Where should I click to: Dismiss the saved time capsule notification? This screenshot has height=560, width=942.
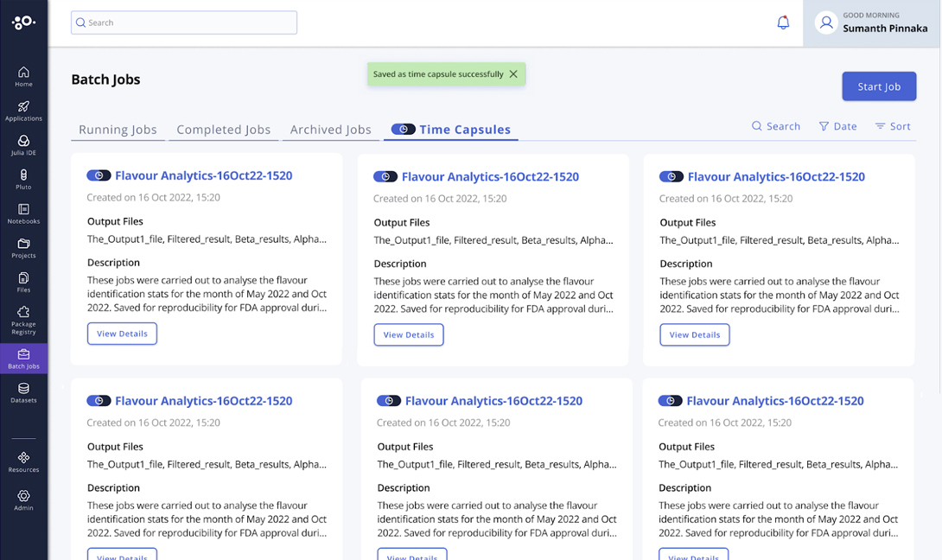[x=513, y=74]
